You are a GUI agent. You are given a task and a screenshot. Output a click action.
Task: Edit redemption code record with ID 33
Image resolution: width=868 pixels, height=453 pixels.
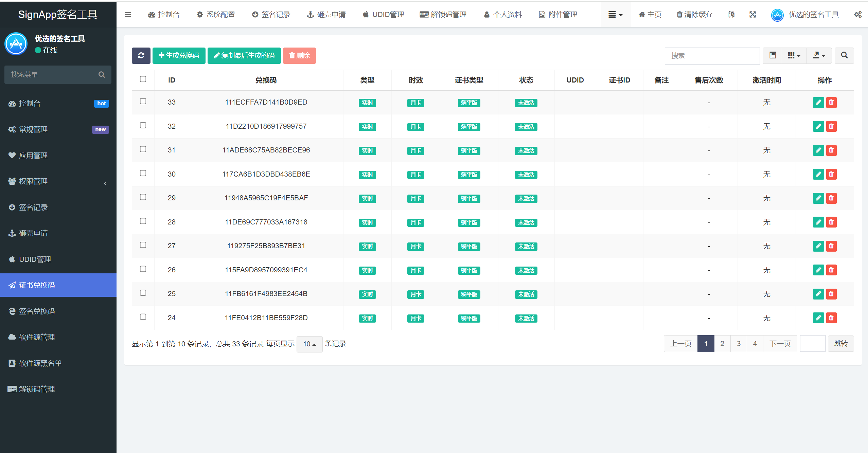tap(818, 102)
